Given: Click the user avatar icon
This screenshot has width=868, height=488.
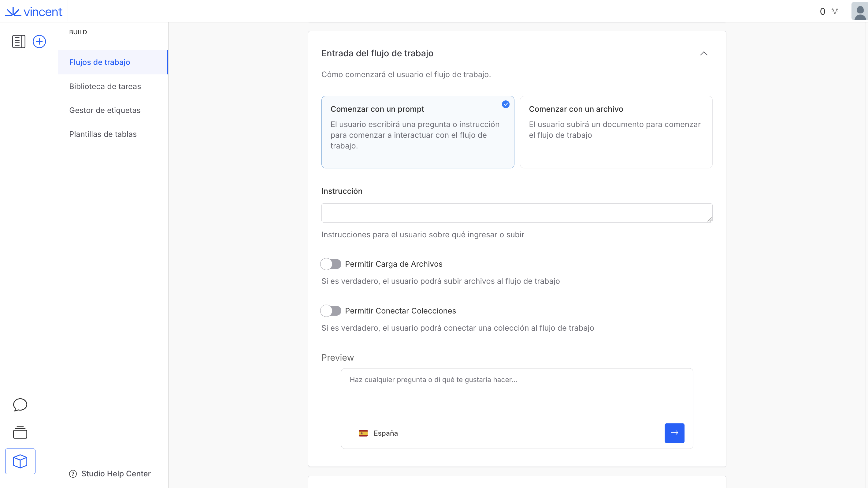Looking at the screenshot, I should [859, 11].
